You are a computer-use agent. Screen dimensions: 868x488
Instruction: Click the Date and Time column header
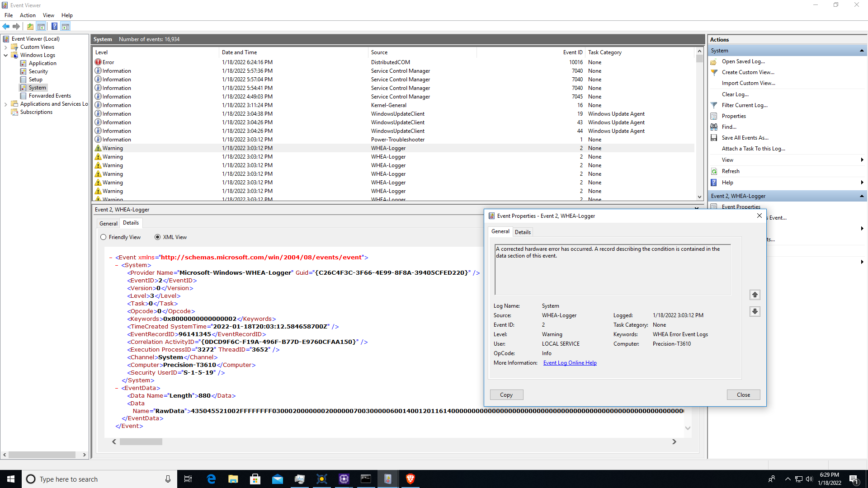[x=293, y=52]
